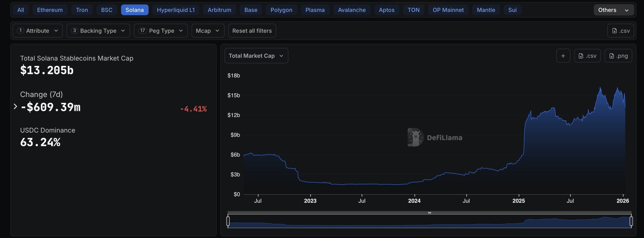Select the Ethereum chain tab

pyautogui.click(x=50, y=10)
